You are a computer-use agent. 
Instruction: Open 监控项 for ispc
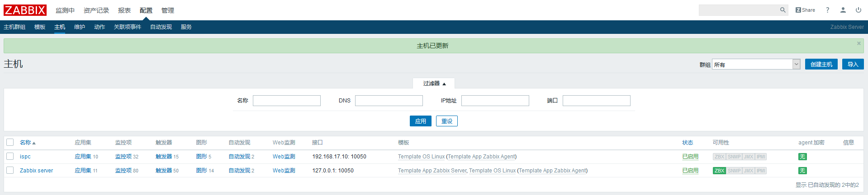123,157
